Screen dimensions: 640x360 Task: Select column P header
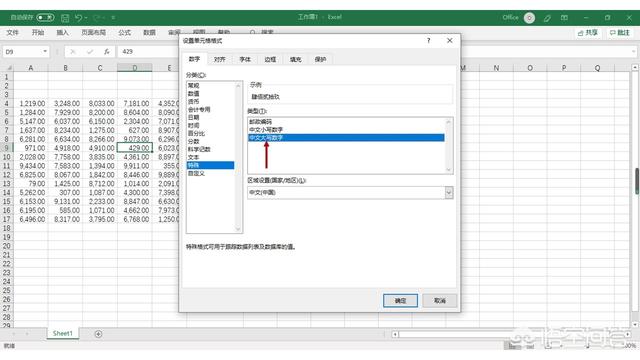click(x=564, y=68)
